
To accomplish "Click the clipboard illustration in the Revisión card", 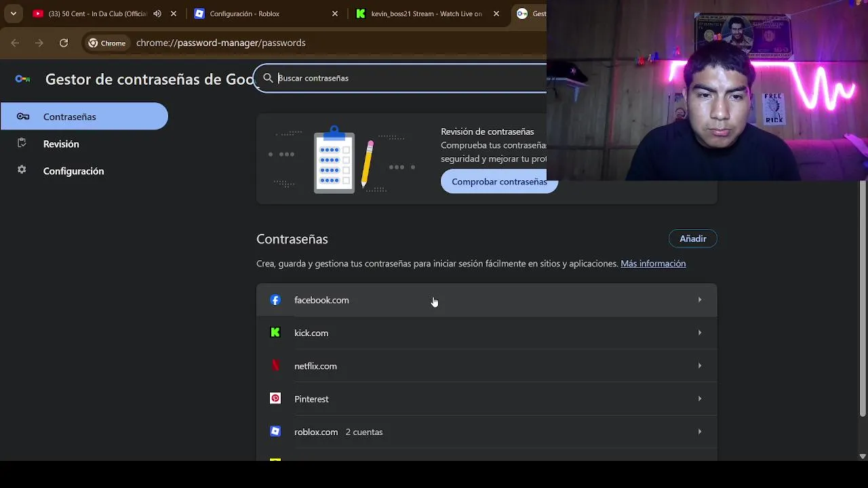I will point(334,161).
